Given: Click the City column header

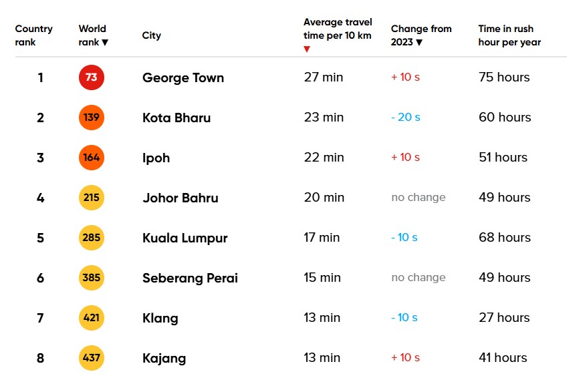Looking at the screenshot, I should pyautogui.click(x=152, y=35).
